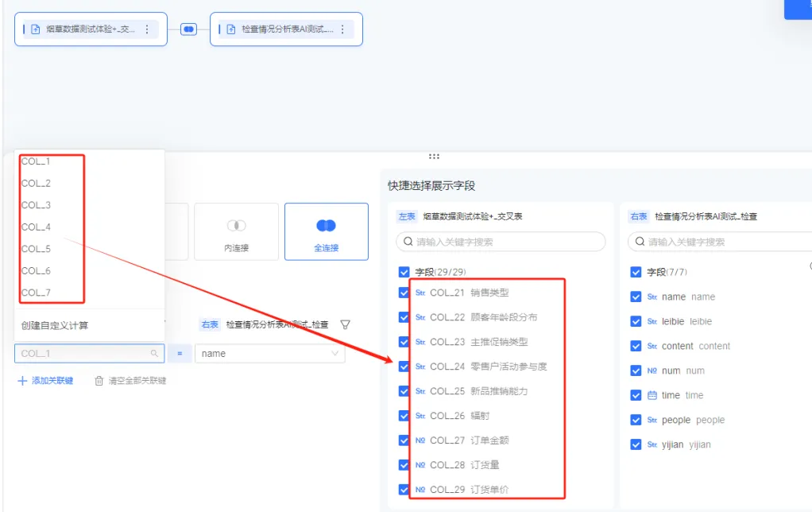Click the COL_1 left key search input
812x512 pixels.
click(x=90, y=354)
